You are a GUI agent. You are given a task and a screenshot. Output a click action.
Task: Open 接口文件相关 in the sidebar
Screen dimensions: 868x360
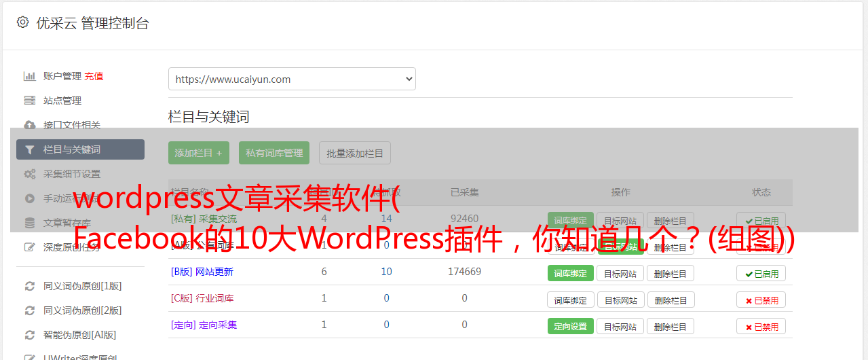[72, 125]
